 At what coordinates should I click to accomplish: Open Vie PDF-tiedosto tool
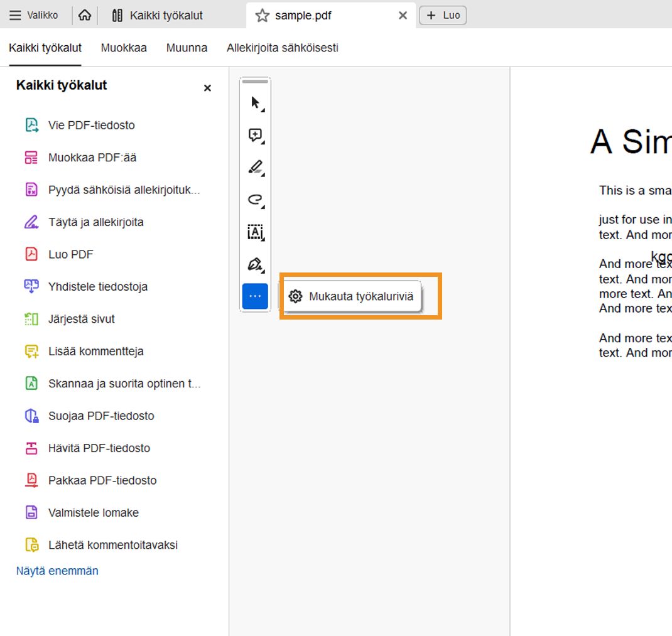click(x=91, y=125)
